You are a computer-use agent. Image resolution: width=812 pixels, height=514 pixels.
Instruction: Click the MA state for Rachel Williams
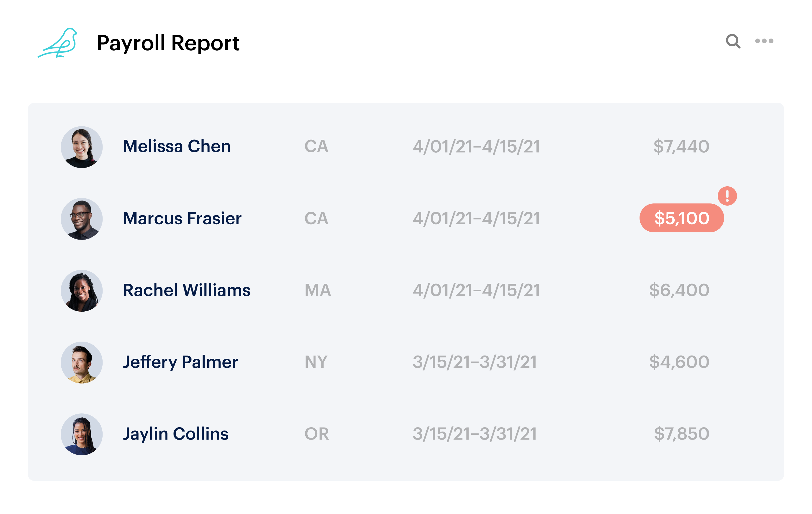click(x=318, y=290)
